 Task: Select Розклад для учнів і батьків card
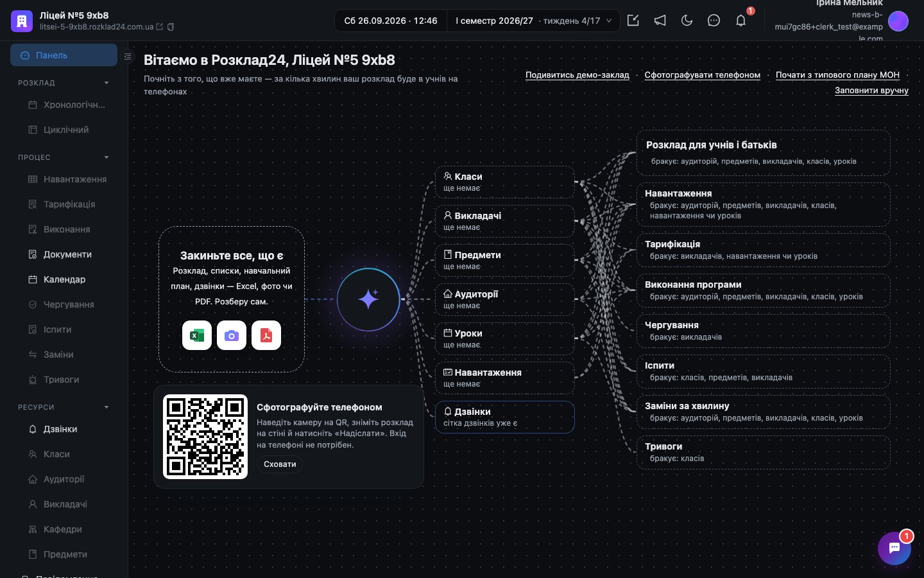click(764, 153)
